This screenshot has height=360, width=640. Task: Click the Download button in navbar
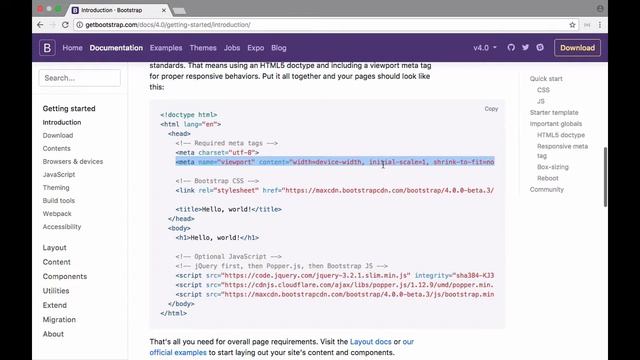577,48
